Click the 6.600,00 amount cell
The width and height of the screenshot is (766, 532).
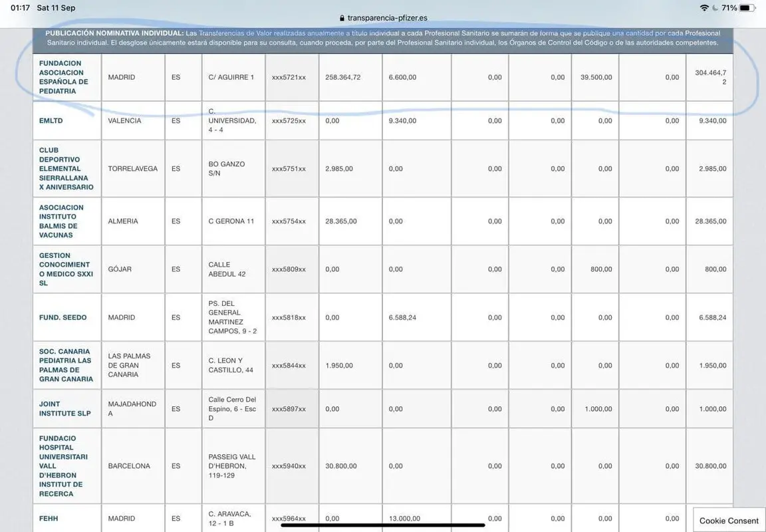tap(417, 77)
